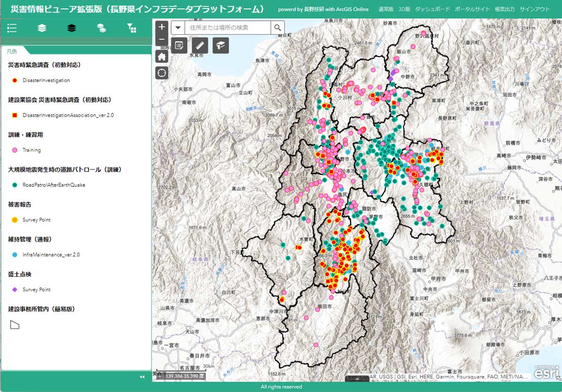Screen dimensions: 562x392
Task: Zoom out of the map
Action: pos(162,39)
